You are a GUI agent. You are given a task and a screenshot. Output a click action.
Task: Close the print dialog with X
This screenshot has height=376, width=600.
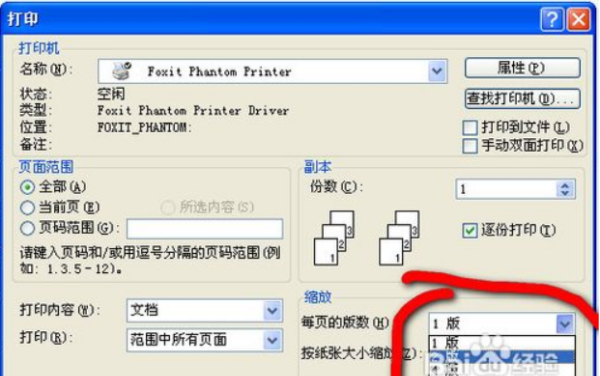(578, 19)
